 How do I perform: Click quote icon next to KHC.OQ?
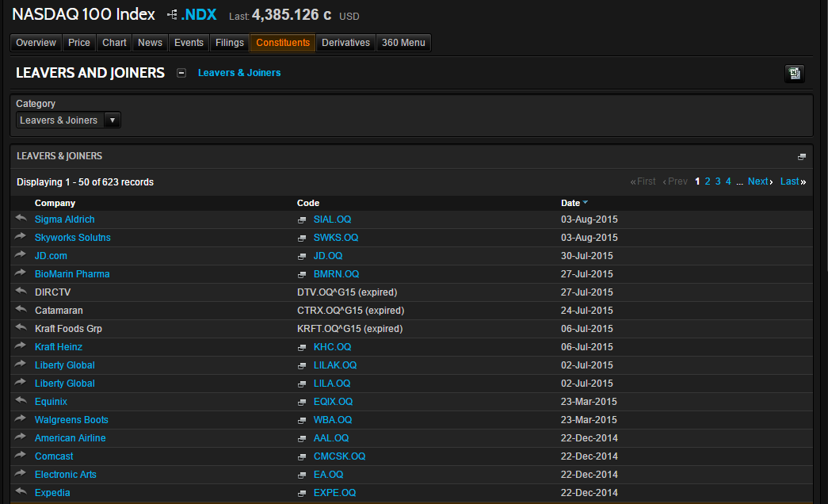302,348
